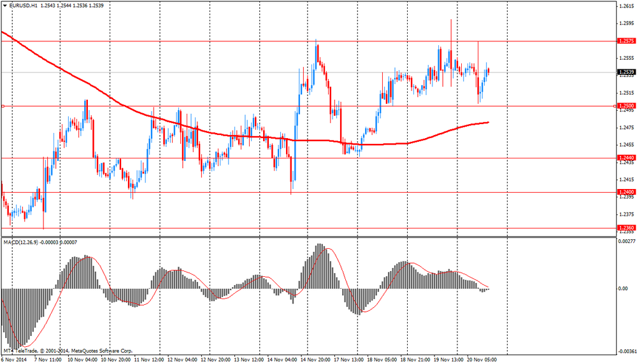Click the 14 Nov 20:00 time label
637x364 pixels.
(x=315, y=360)
